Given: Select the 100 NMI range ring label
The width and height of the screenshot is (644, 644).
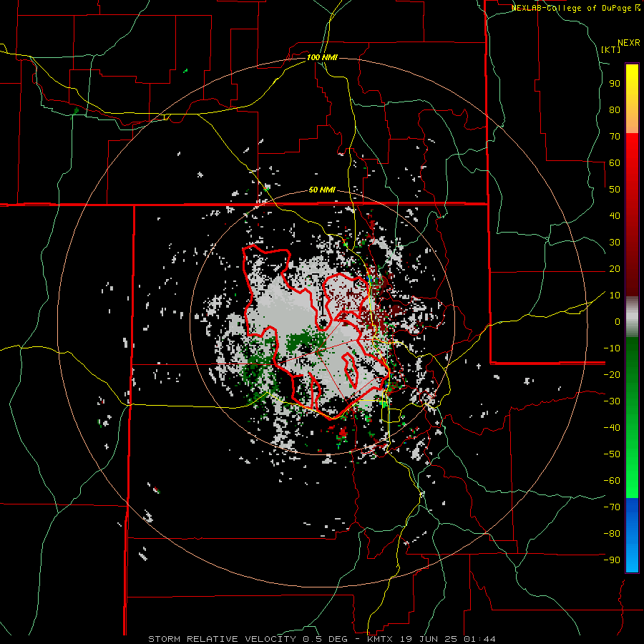Looking at the screenshot, I should [x=322, y=57].
